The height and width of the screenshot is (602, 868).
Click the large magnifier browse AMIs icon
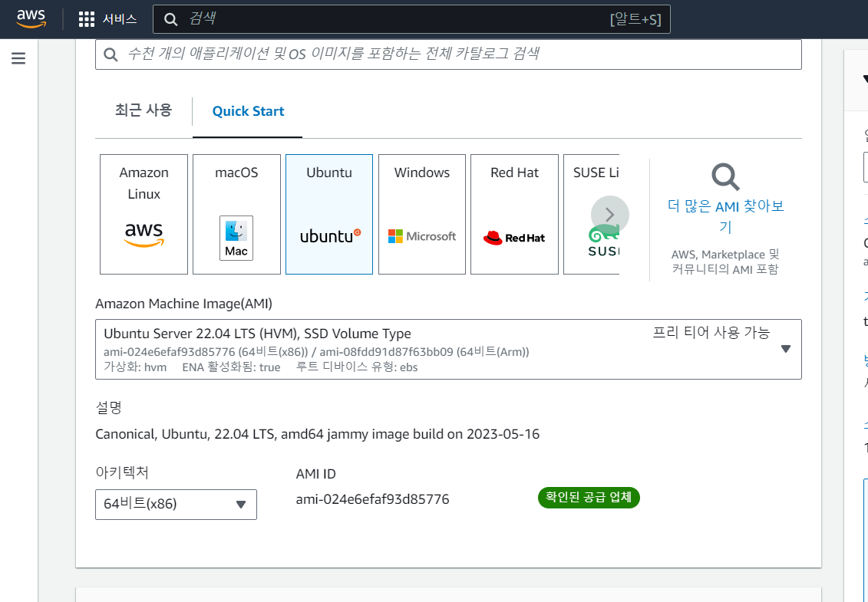[x=725, y=176]
